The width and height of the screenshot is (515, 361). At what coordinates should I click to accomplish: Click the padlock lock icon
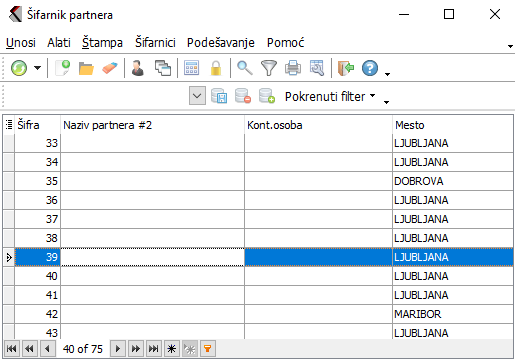(x=216, y=68)
